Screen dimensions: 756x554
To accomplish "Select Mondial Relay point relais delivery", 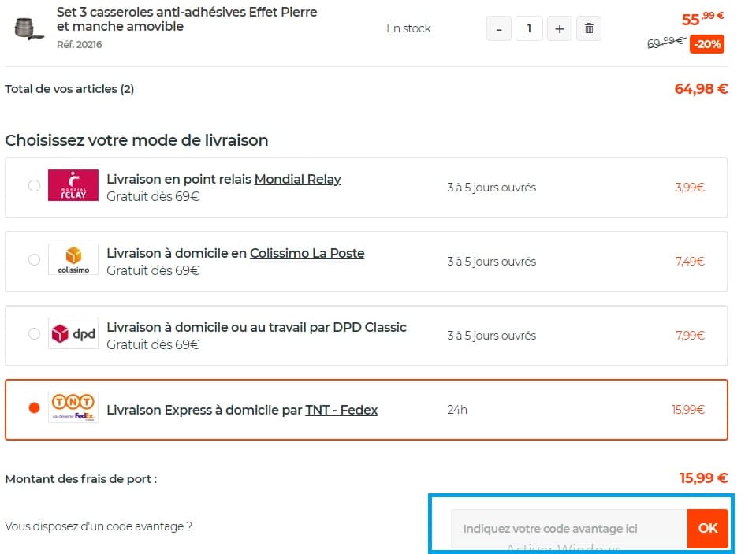I will click(34, 185).
